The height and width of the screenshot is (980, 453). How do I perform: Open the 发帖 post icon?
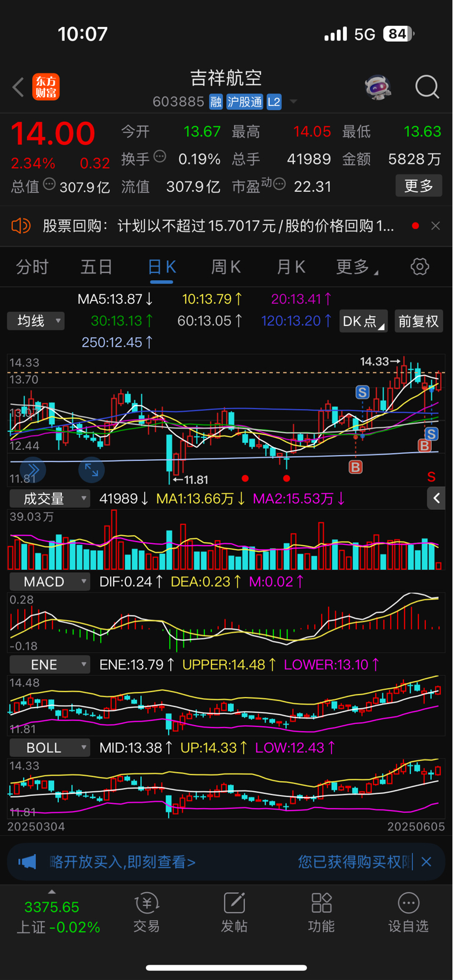pyautogui.click(x=234, y=912)
